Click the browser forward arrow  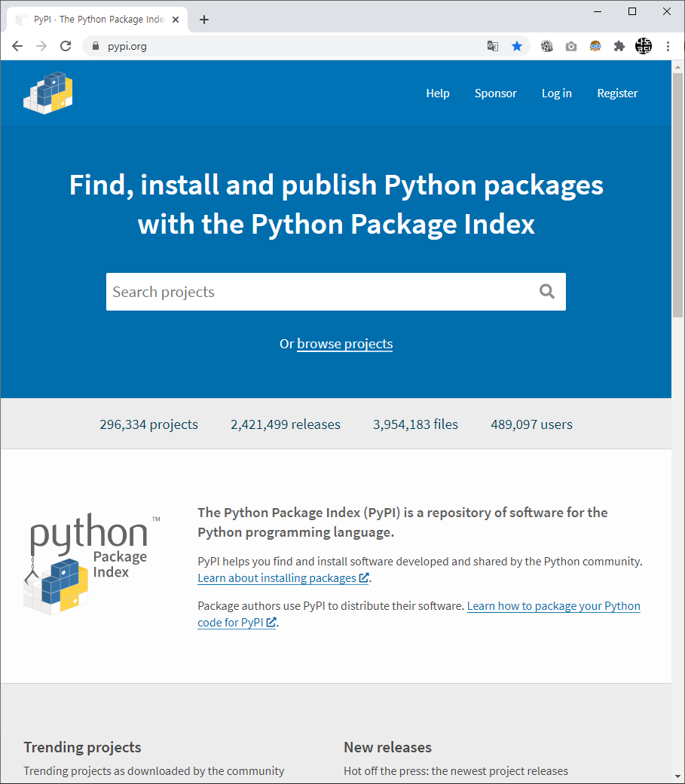pyautogui.click(x=41, y=46)
